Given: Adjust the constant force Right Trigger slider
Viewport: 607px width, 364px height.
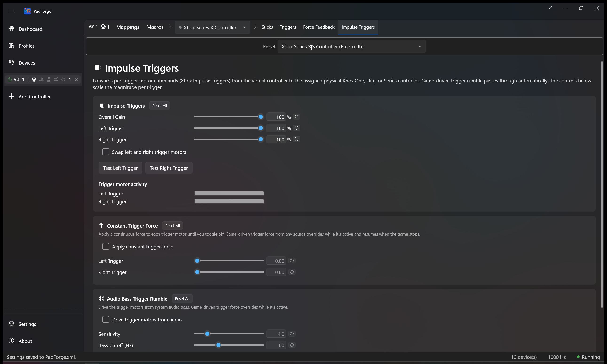Looking at the screenshot, I should (229, 272).
